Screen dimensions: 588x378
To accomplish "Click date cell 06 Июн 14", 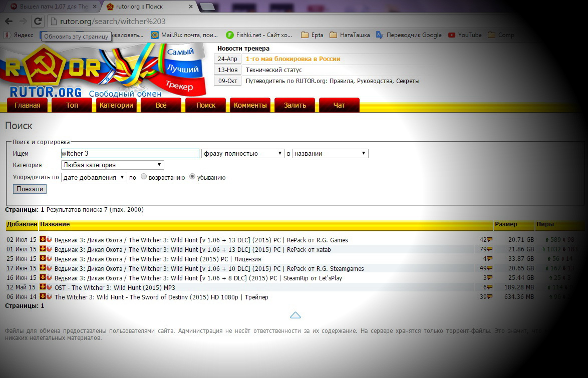I will coord(22,296).
